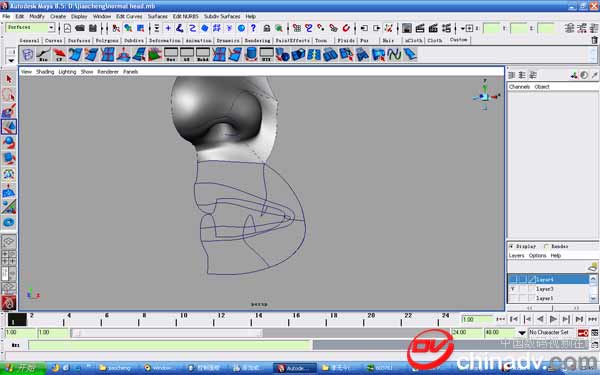Go to start of playback range
This screenshot has width=600, height=375.
pyautogui.click(x=514, y=319)
